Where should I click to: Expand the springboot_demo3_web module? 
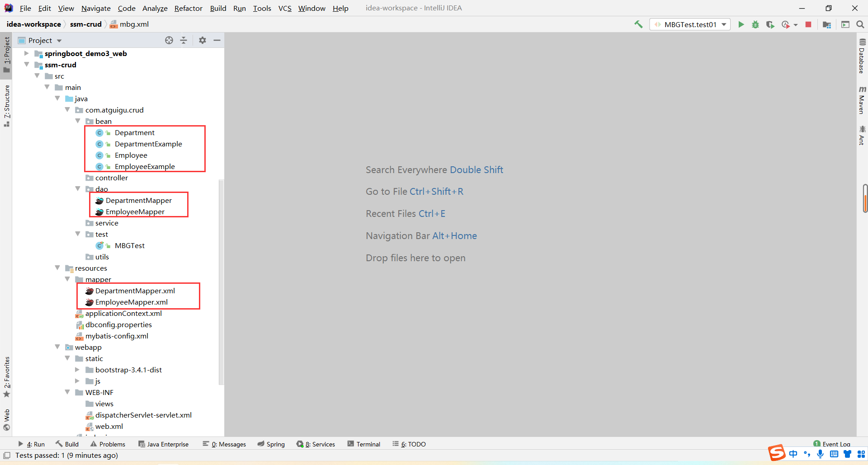tap(26, 53)
